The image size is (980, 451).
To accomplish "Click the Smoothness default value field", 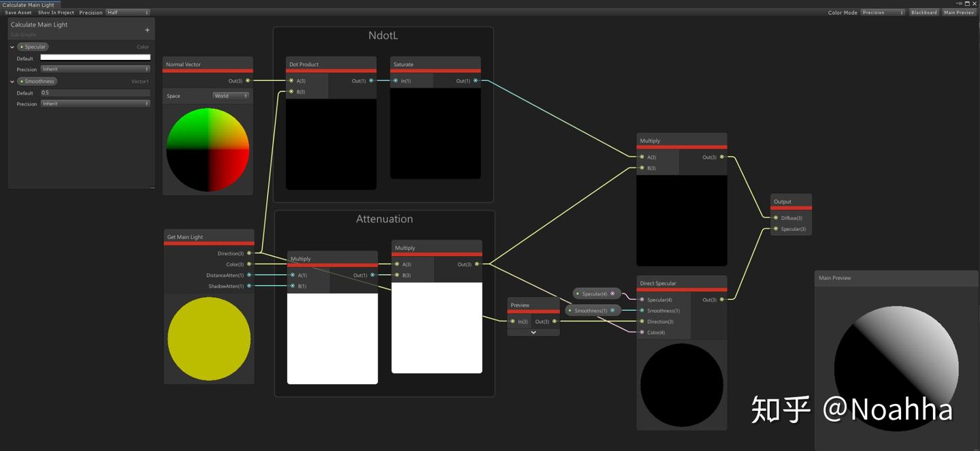I will pos(94,93).
